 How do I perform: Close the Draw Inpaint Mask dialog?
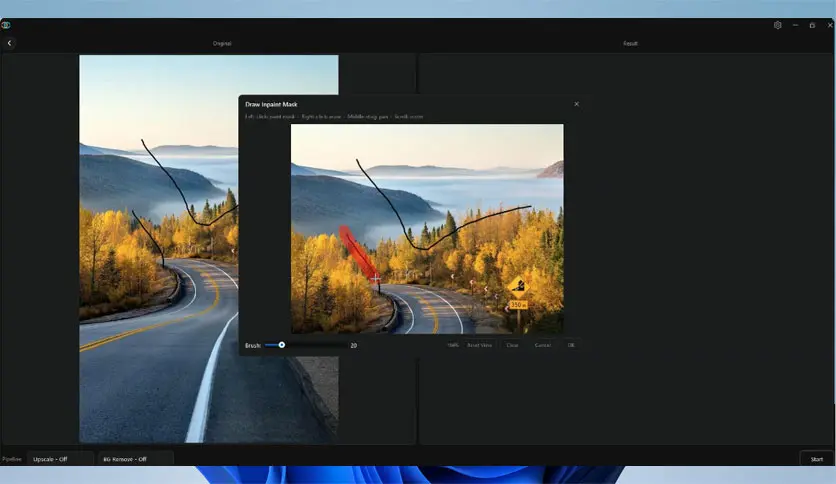click(x=576, y=104)
